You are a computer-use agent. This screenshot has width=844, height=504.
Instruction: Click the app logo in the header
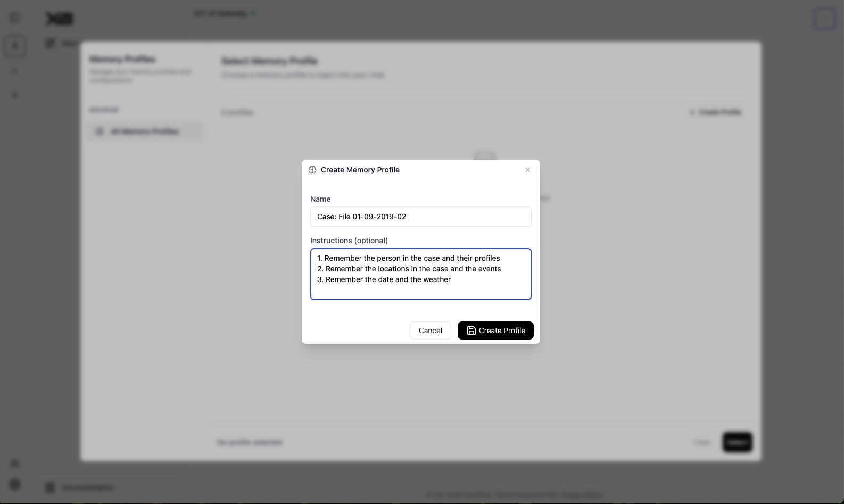click(x=59, y=19)
